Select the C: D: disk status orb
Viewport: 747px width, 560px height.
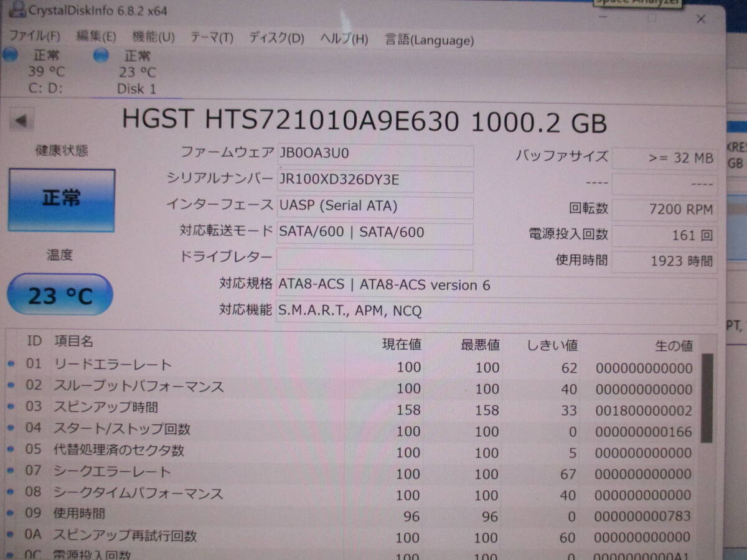11,55
